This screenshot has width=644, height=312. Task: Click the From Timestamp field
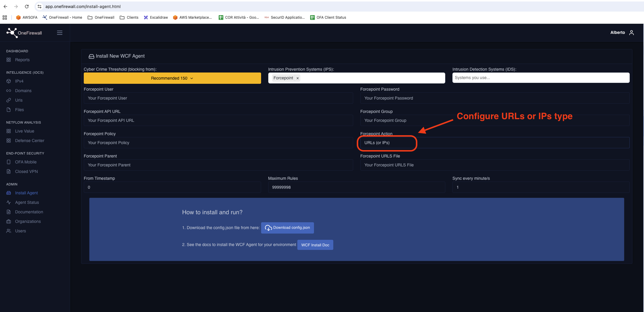tap(172, 187)
